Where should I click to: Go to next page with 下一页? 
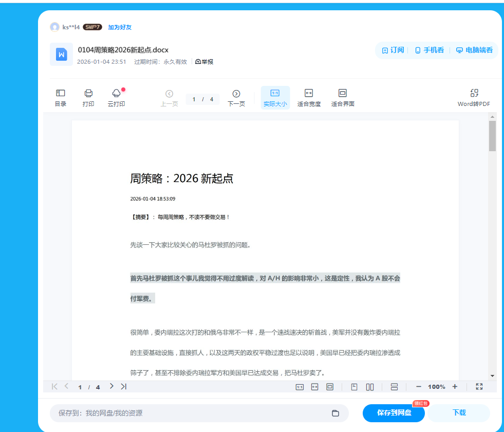236,97
